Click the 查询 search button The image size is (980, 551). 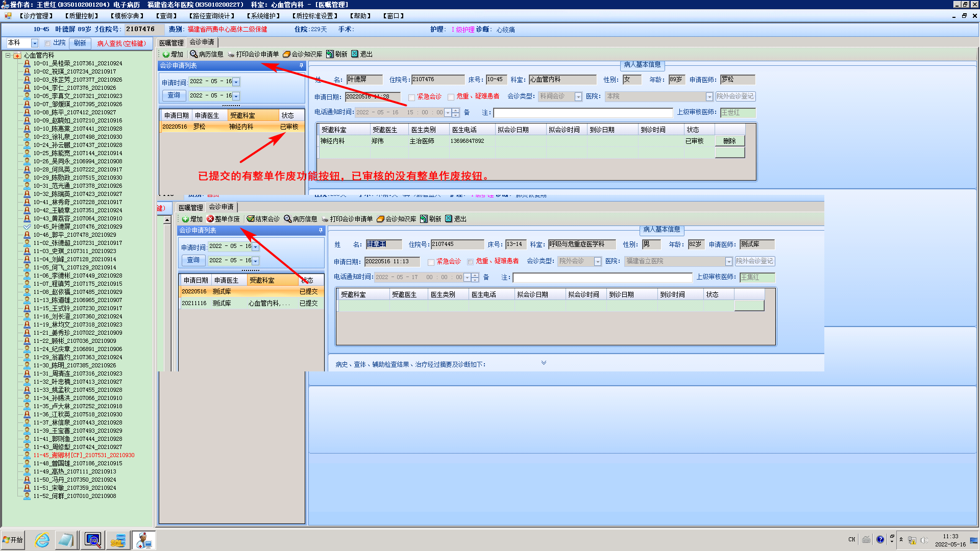tap(174, 95)
